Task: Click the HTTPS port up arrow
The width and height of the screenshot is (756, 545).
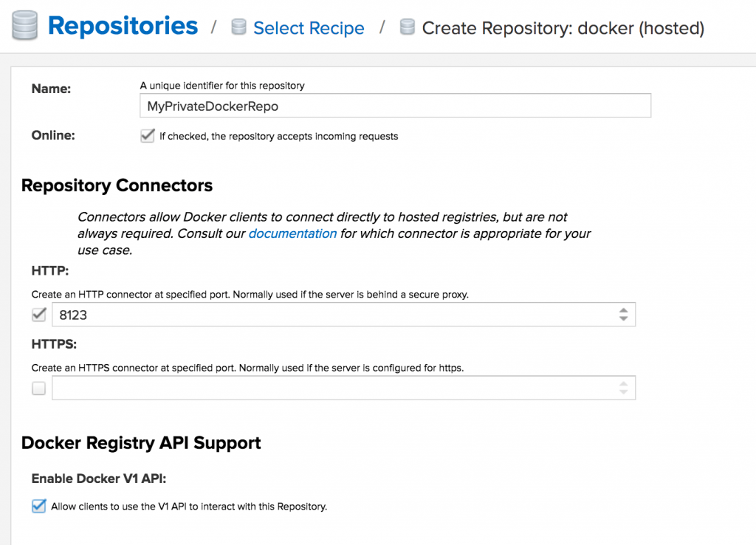Action: point(624,384)
